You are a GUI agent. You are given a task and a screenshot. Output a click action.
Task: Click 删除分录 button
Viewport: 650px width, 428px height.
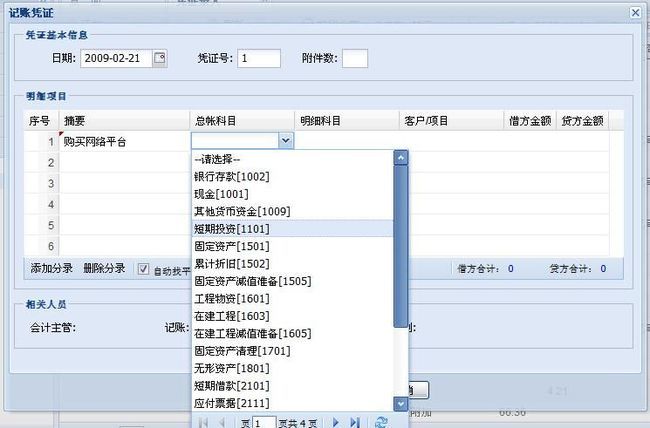pyautogui.click(x=104, y=268)
